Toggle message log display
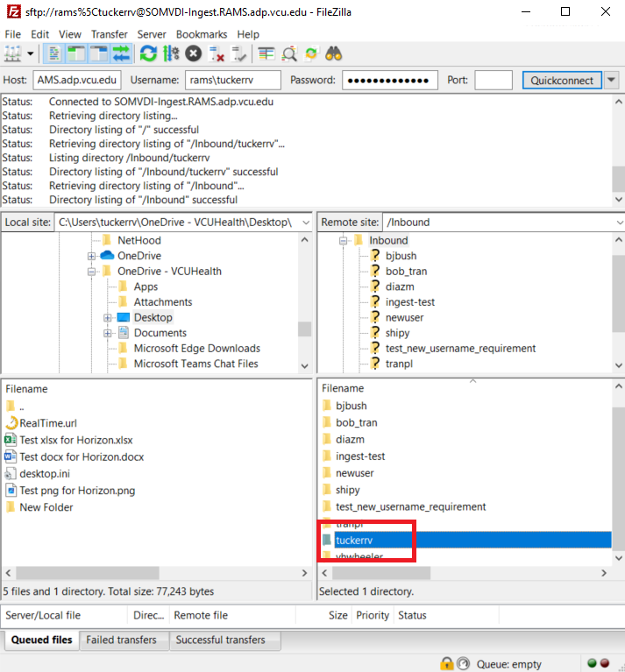 click(x=53, y=54)
